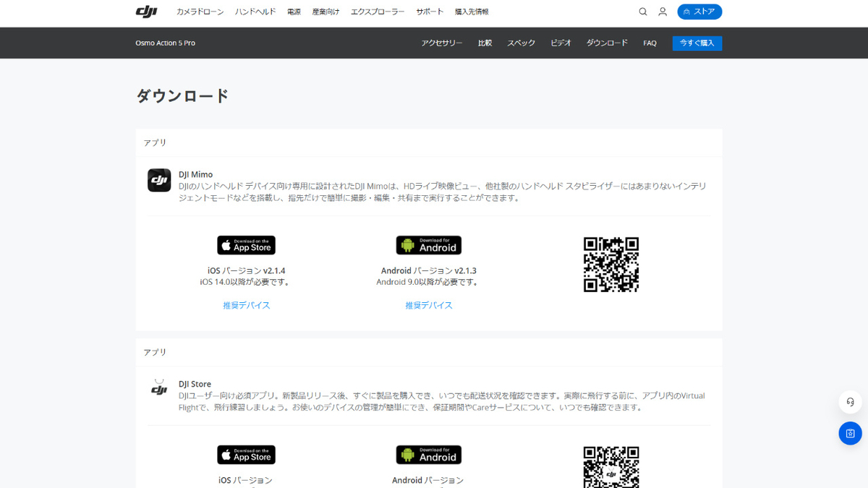The image size is (868, 488).
Task: Open the エクスプローラー menu
Action: click(x=378, y=12)
